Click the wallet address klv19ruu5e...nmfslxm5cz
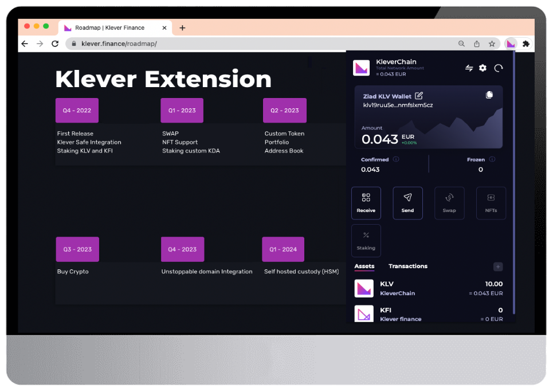This screenshot has height=392, width=553. 398,105
